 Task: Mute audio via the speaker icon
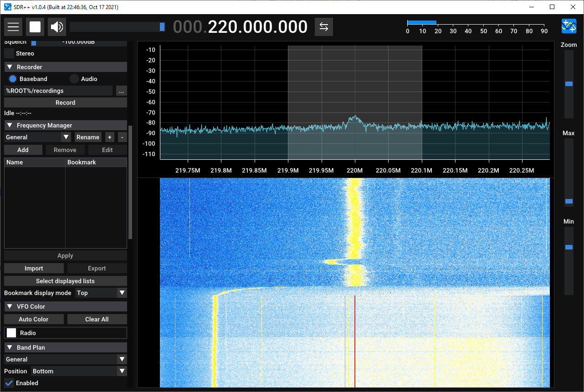click(57, 27)
